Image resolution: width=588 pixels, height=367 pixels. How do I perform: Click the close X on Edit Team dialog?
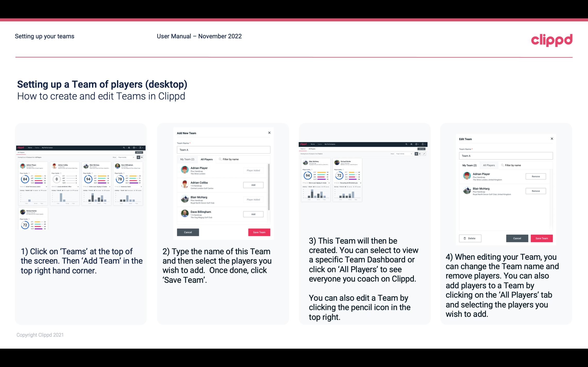pos(552,139)
